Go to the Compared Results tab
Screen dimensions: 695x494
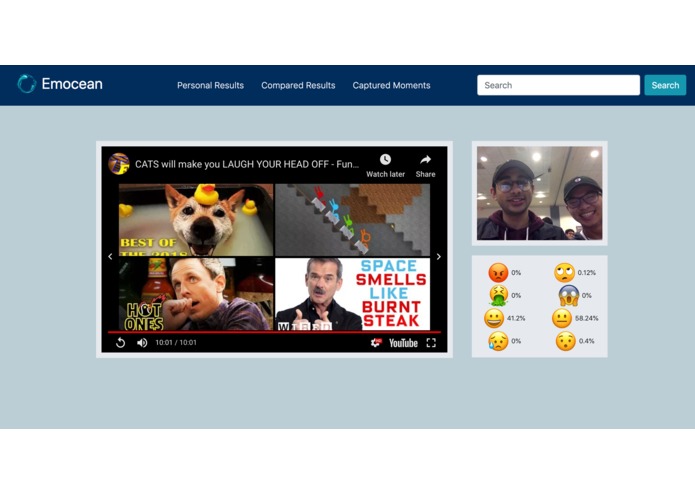pyautogui.click(x=298, y=85)
